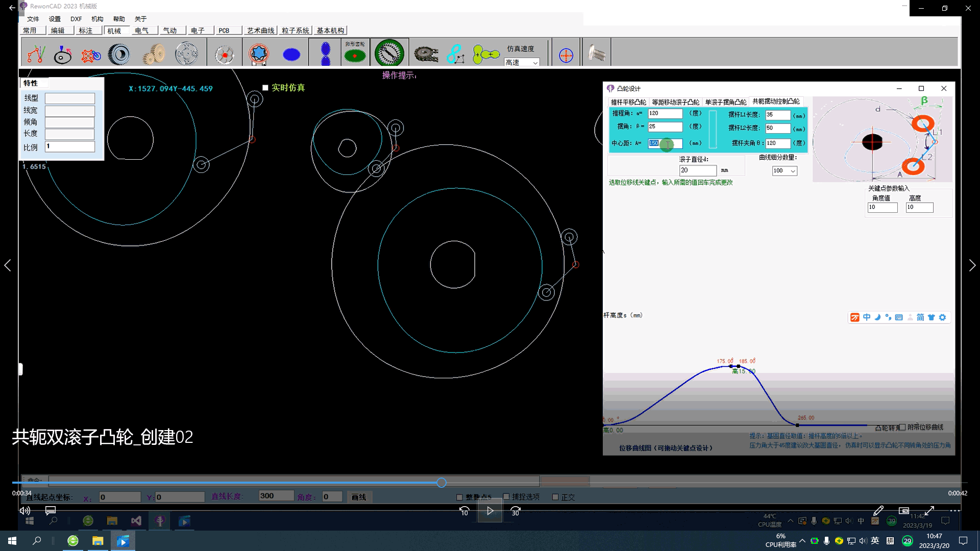980x551 pixels.
Task: Click the screw bolt icon
Action: (x=596, y=53)
